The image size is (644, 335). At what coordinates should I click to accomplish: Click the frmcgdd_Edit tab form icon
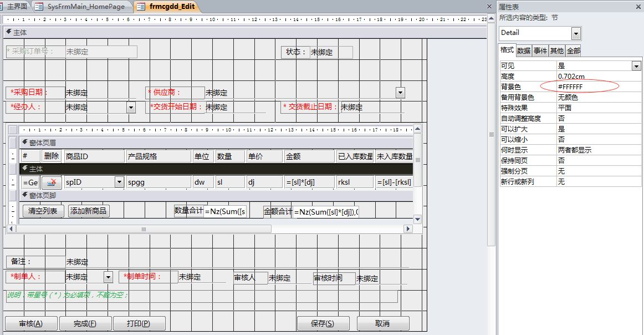click(141, 7)
